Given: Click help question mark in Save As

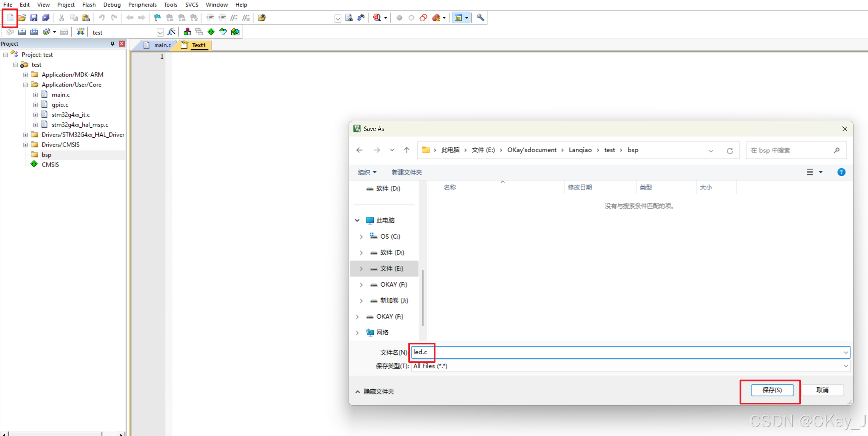Looking at the screenshot, I should 841,172.
